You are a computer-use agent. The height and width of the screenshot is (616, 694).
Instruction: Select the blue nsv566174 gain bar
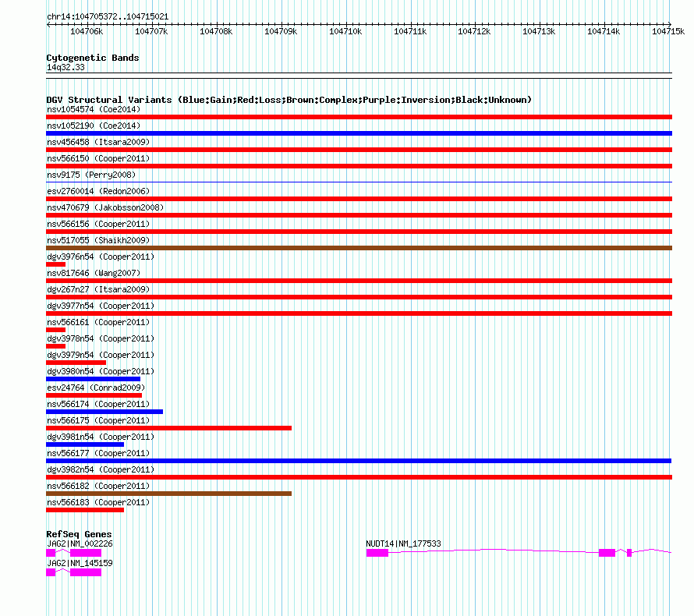pos(104,412)
